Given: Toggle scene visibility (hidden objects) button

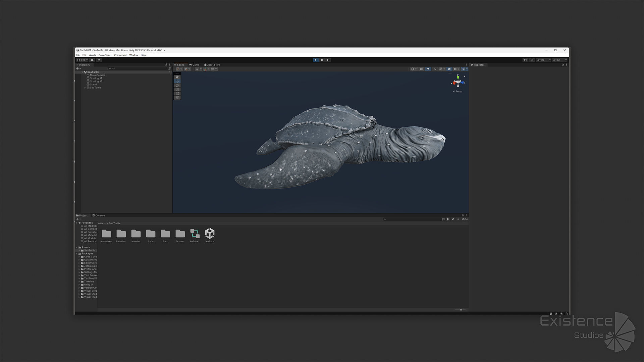Looking at the screenshot, I should click(x=449, y=69).
